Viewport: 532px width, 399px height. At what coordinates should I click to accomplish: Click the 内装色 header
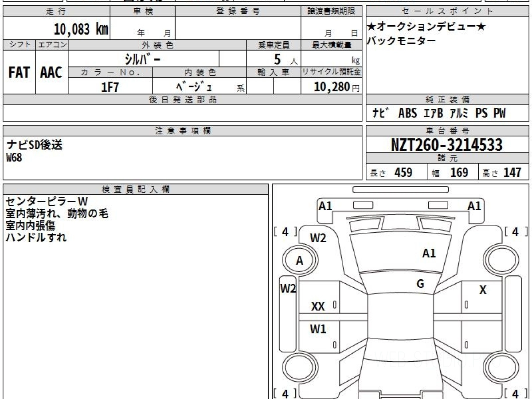coord(200,72)
